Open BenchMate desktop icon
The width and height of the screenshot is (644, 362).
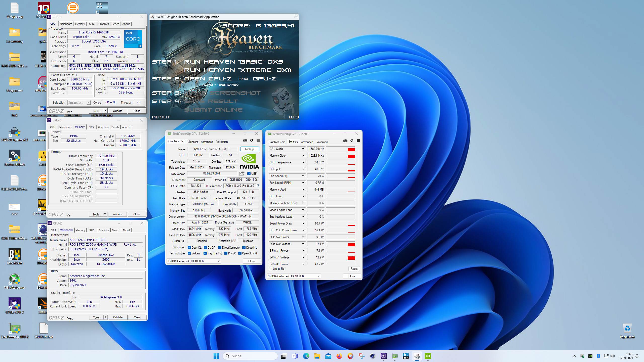[x=15, y=256]
